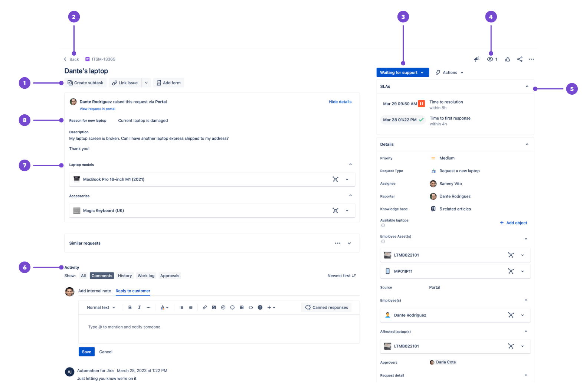The height and width of the screenshot is (392, 583).
Task: Toggle watching this issue via eye icon
Action: pos(490,59)
